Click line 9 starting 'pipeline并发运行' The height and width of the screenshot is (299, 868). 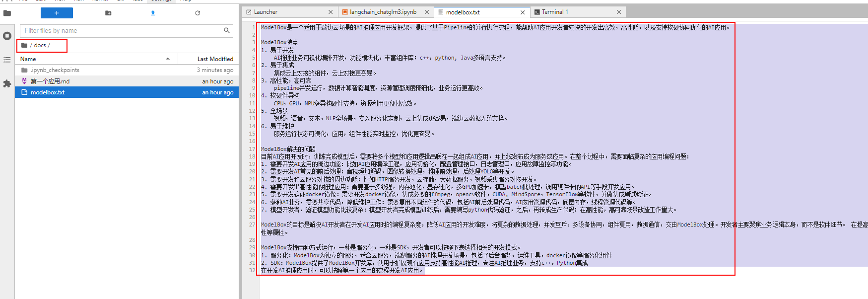(x=379, y=88)
